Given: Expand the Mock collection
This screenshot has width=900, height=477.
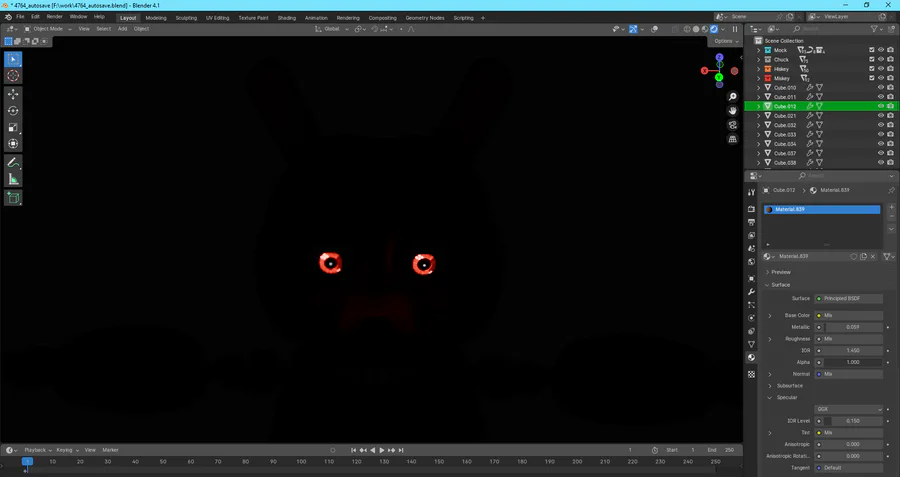Looking at the screenshot, I should (758, 51).
